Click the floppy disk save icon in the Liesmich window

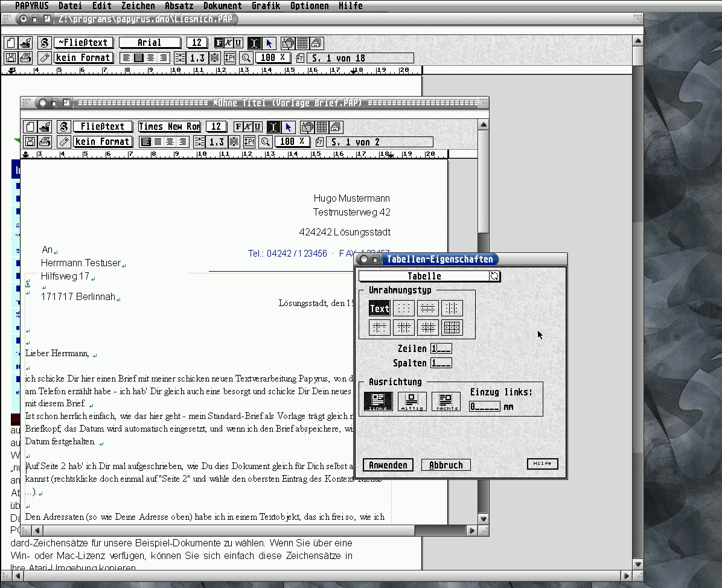pos(10,58)
